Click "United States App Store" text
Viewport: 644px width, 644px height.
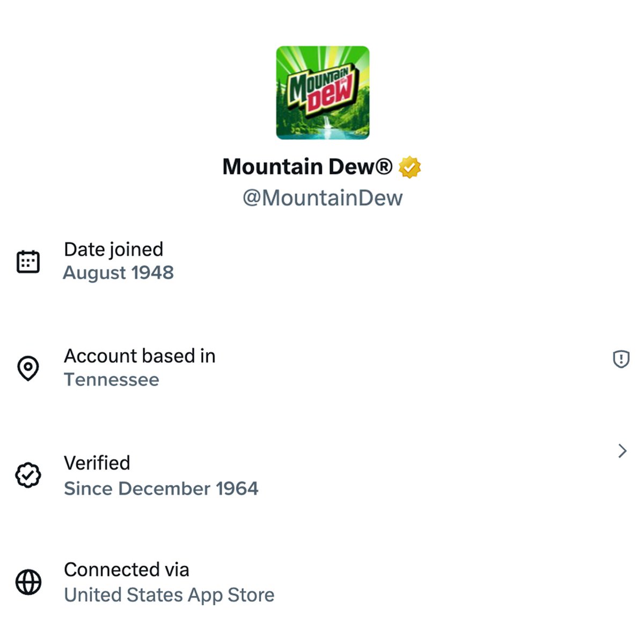(169, 595)
